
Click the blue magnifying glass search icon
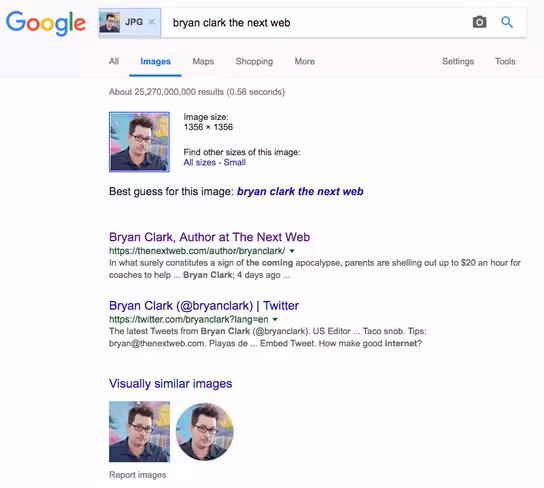(507, 22)
